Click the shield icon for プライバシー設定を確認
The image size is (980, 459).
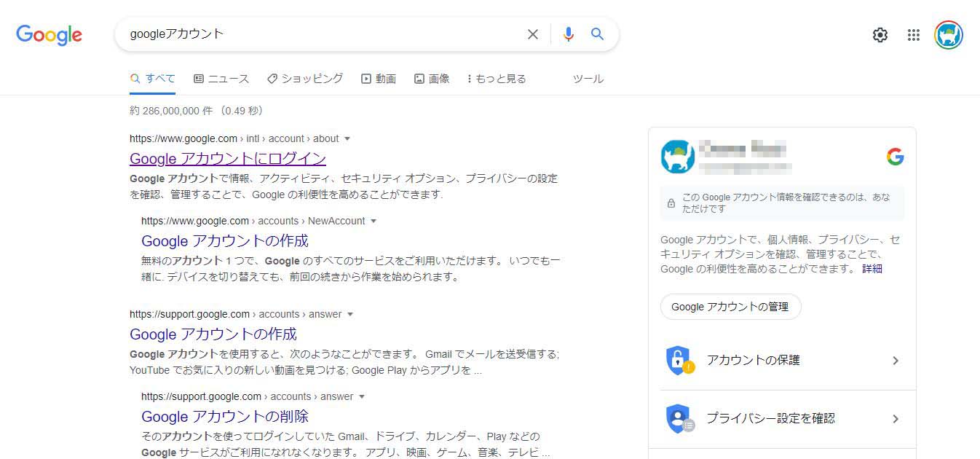tap(680, 419)
